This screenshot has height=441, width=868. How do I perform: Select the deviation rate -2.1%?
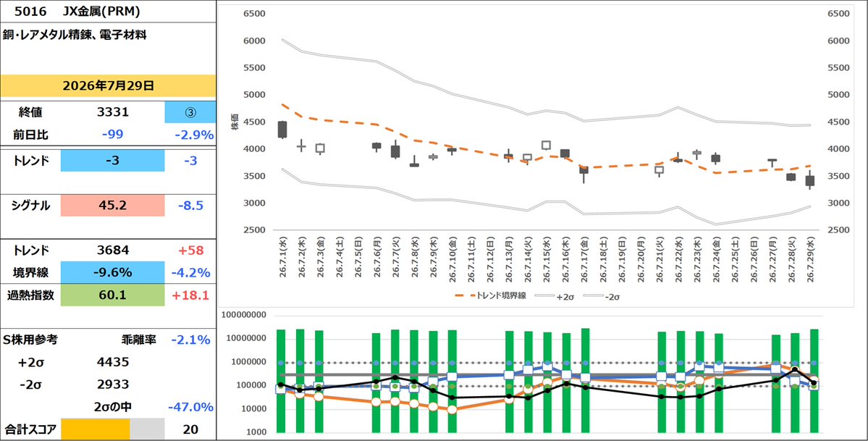[190, 340]
